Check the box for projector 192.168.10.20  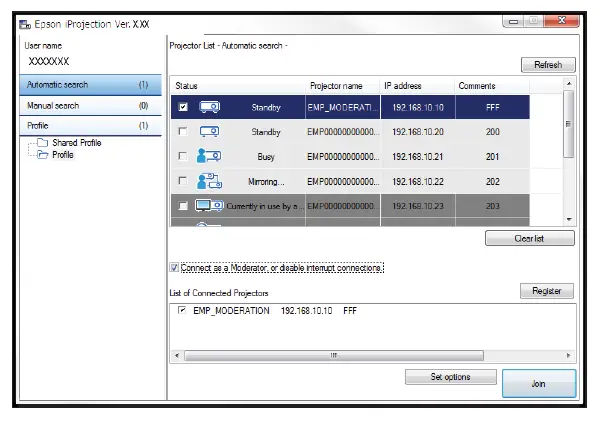[x=182, y=131]
